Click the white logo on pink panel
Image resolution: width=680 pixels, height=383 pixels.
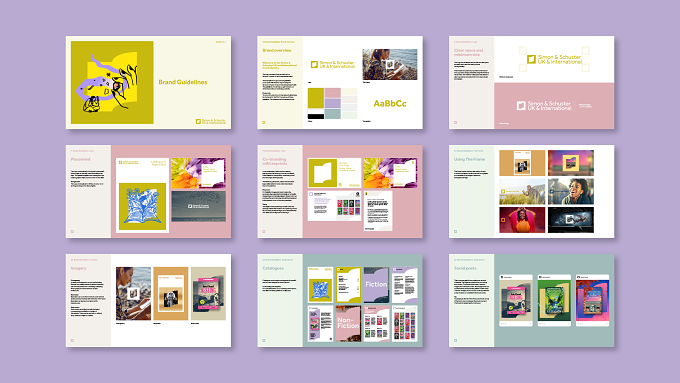544,105
